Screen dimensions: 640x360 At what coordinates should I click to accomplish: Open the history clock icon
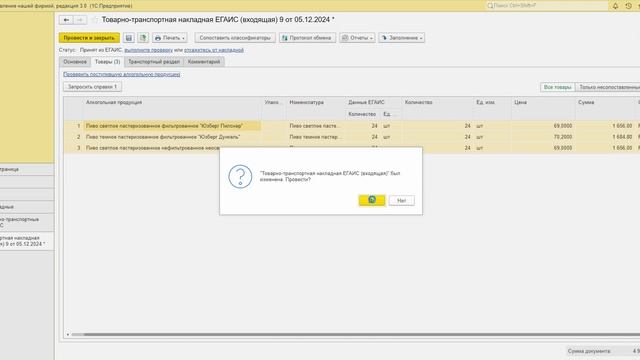pyautogui.click(x=629, y=6)
